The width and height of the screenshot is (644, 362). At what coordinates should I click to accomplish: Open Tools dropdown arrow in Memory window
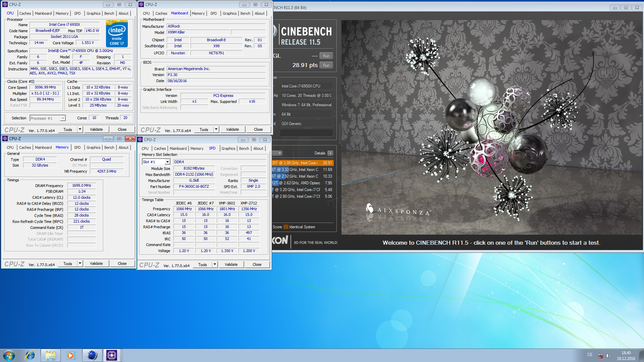point(80,263)
